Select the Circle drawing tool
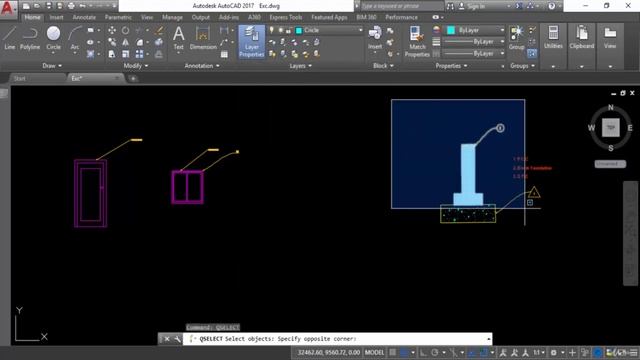Viewport: 640px width, 360px height. click(x=53, y=38)
